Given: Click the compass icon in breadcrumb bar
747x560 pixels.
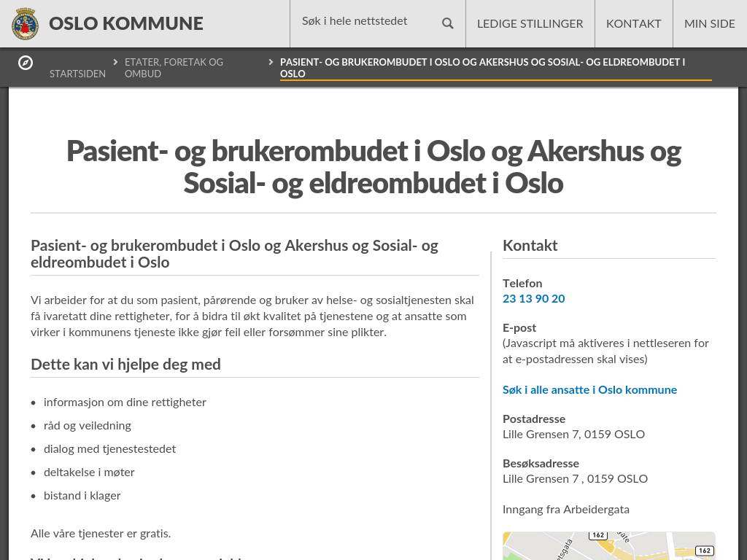Looking at the screenshot, I should (x=26, y=63).
